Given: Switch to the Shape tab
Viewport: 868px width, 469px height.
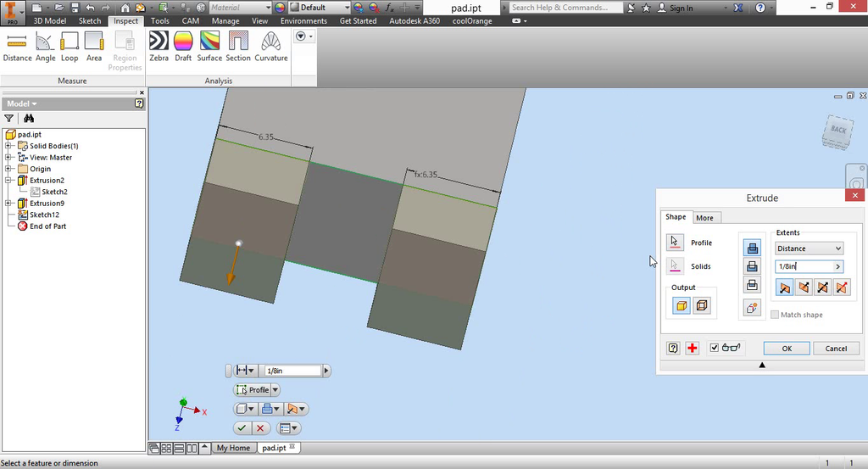Looking at the screenshot, I should (676, 216).
